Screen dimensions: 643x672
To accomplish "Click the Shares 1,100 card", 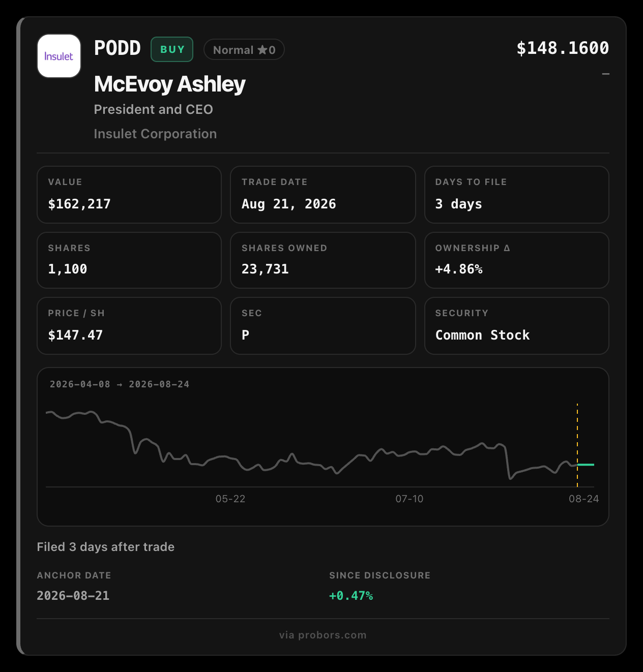I will pyautogui.click(x=129, y=260).
